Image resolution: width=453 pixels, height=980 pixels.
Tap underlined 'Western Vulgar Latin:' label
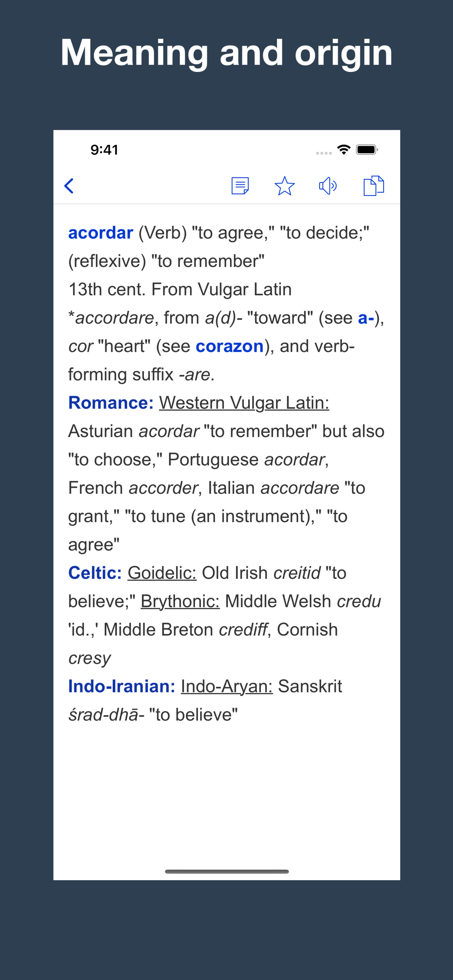point(244,403)
